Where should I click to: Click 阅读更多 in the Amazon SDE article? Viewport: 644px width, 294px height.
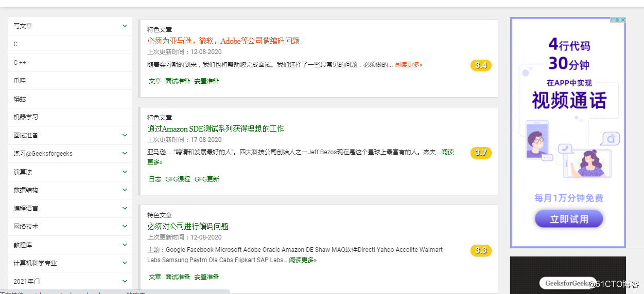[448, 152]
